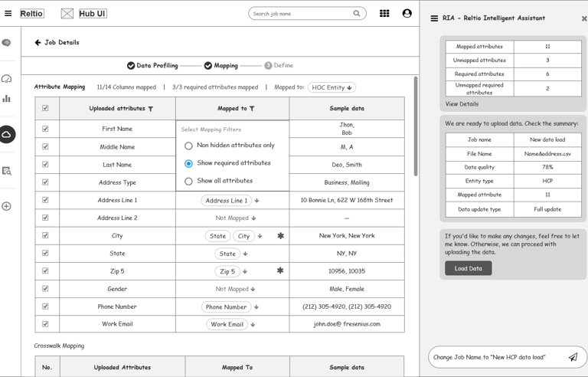Image resolution: width=588 pixels, height=377 pixels.
Task: Go back using the Job Details arrow
Action: tap(38, 43)
